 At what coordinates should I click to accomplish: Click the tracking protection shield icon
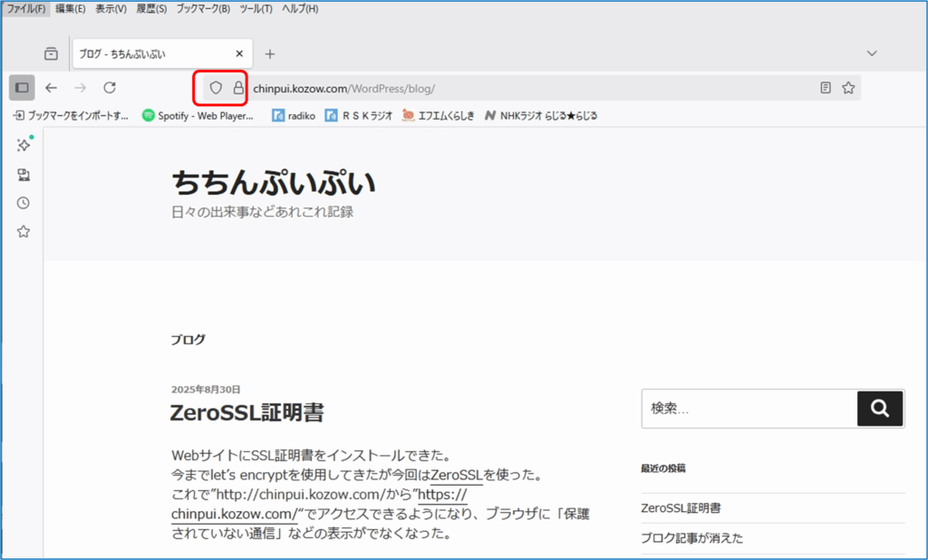216,88
